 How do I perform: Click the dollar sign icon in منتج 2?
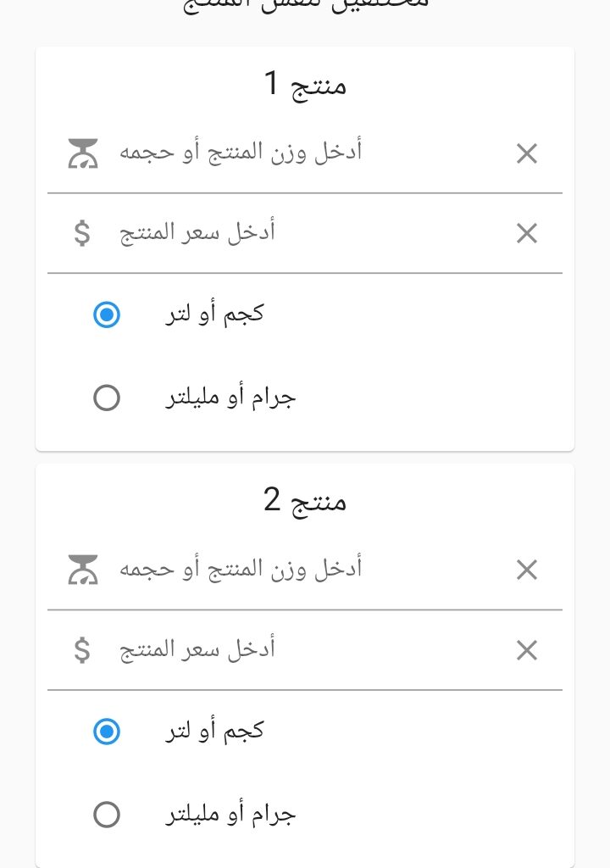pos(82,650)
